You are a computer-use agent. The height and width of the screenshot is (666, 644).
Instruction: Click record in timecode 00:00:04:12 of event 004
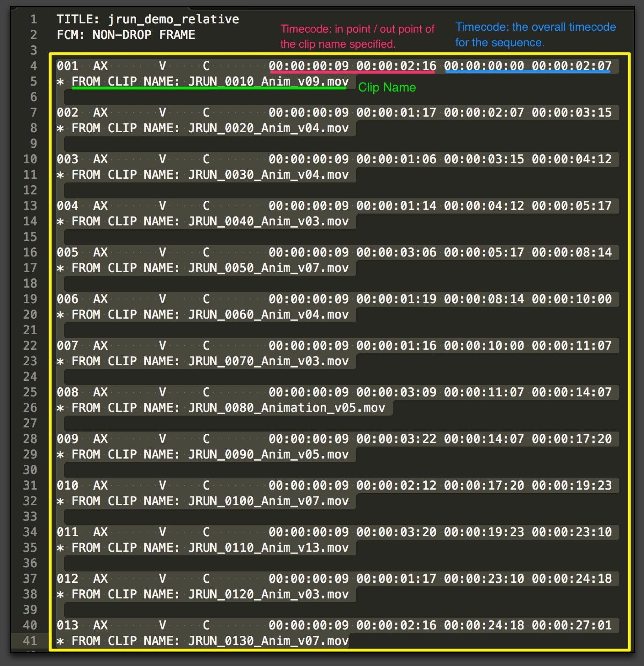click(x=484, y=206)
